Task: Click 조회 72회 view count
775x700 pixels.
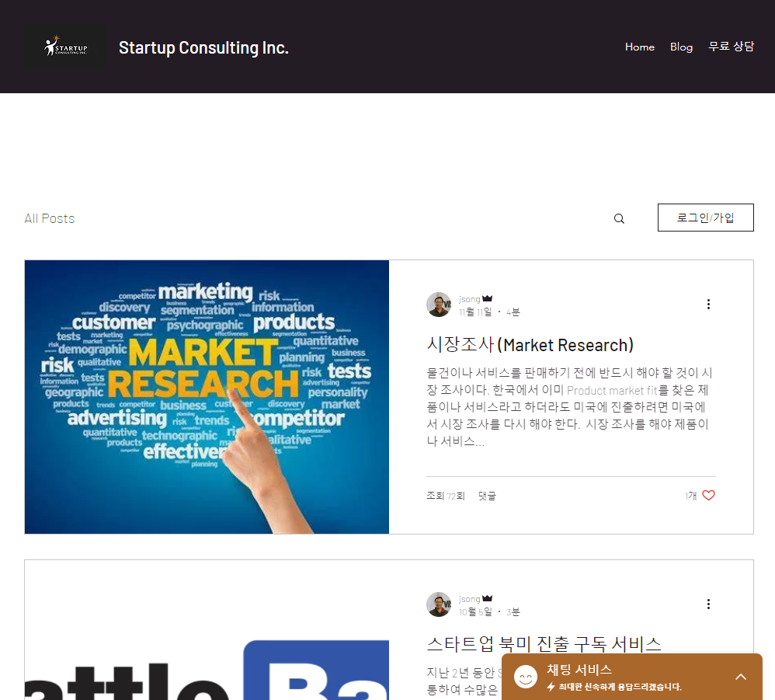Action: click(446, 496)
